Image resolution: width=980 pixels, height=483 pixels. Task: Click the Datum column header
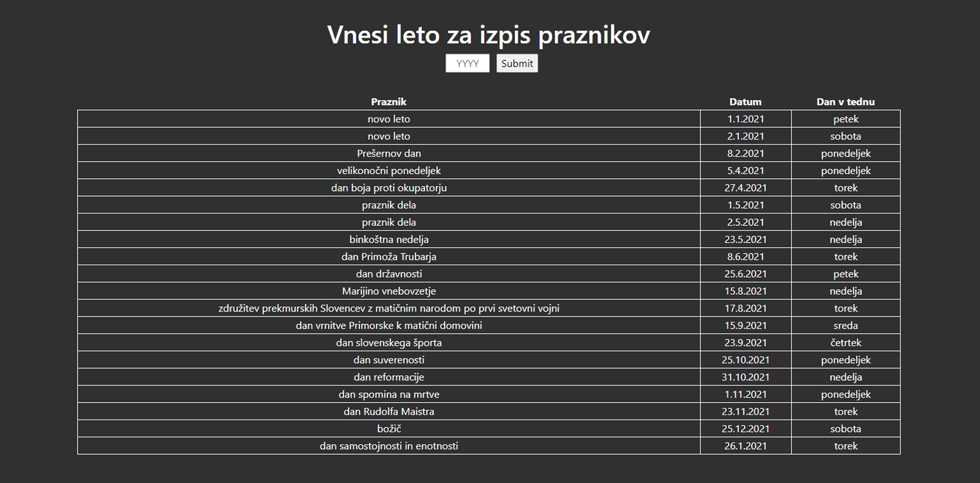pyautogui.click(x=745, y=102)
